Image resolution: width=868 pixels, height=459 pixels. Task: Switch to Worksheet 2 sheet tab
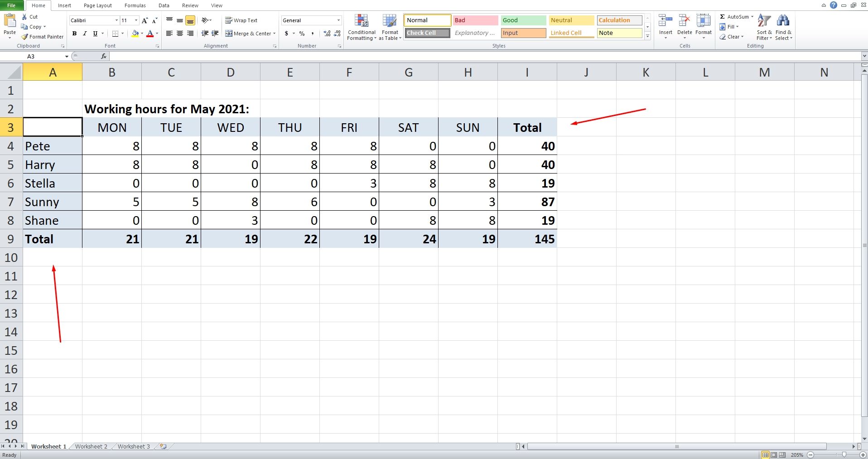tap(91, 446)
